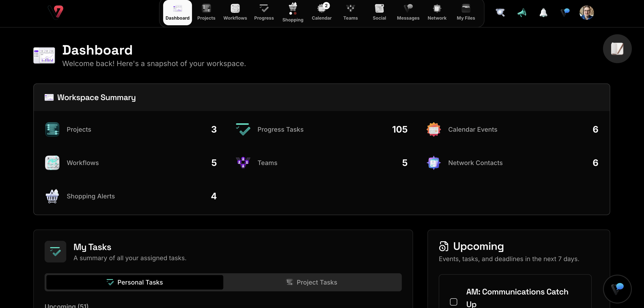Go to the Workflows menu item
The height and width of the screenshot is (308, 644).
pos(235,12)
